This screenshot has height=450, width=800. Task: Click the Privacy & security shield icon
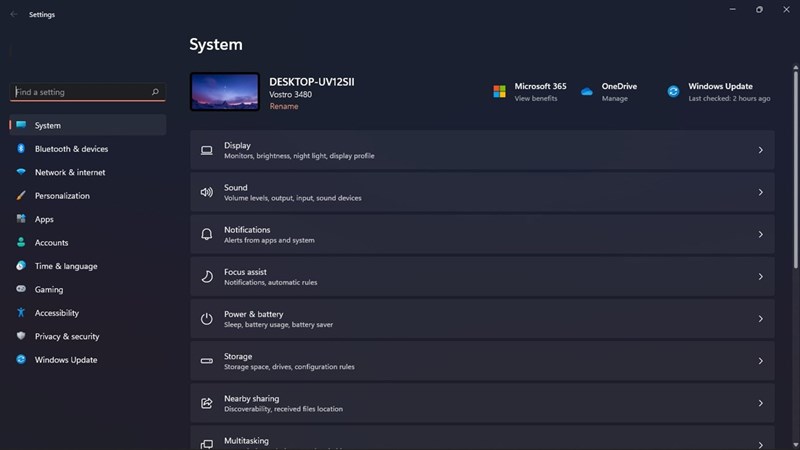[x=20, y=336]
